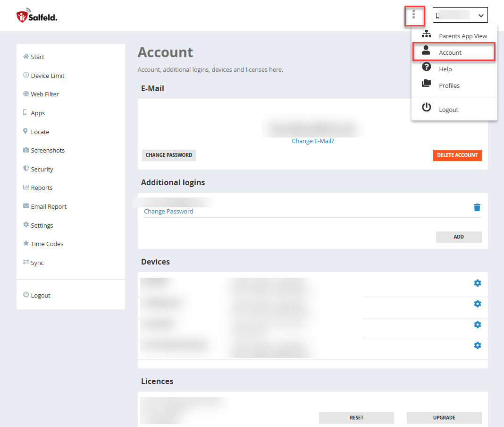Screen dimensions: 504x427
Task: Open the Screenshots section
Action: 48,150
